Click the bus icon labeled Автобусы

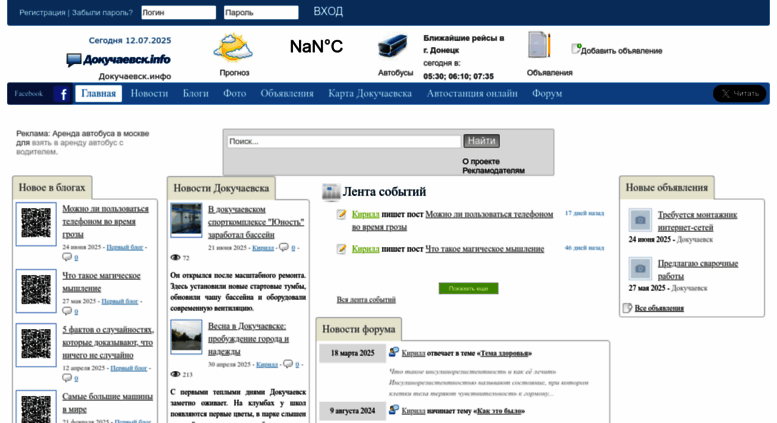(393, 47)
